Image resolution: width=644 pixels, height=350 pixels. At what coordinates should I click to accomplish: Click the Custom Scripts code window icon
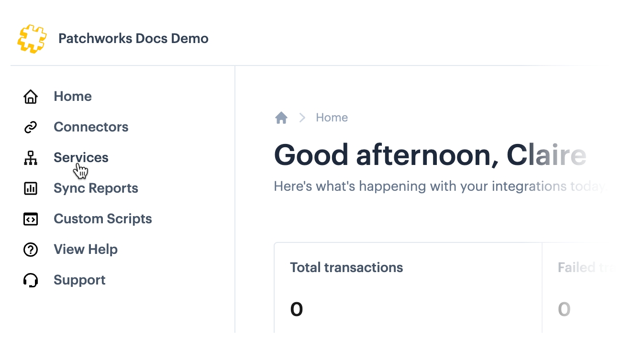point(31,219)
